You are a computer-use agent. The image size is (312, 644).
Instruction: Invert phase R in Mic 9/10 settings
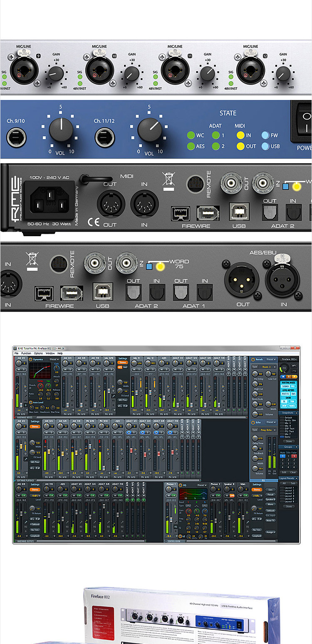click(x=125, y=405)
